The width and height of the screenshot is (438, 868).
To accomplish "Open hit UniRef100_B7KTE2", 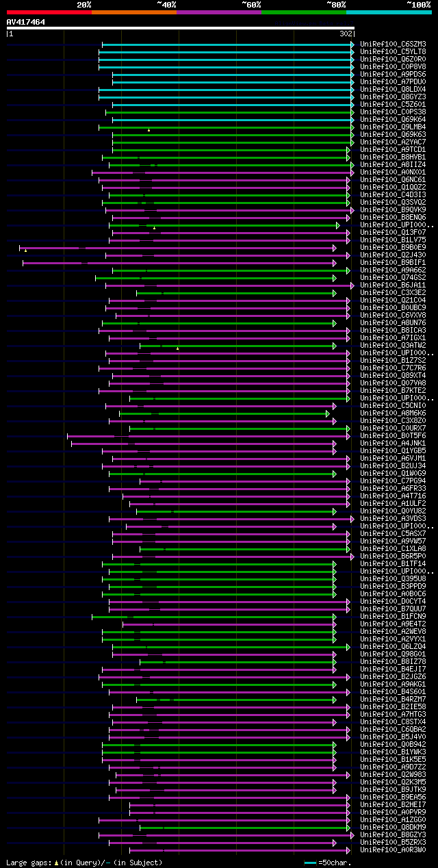I will tap(393, 390).
